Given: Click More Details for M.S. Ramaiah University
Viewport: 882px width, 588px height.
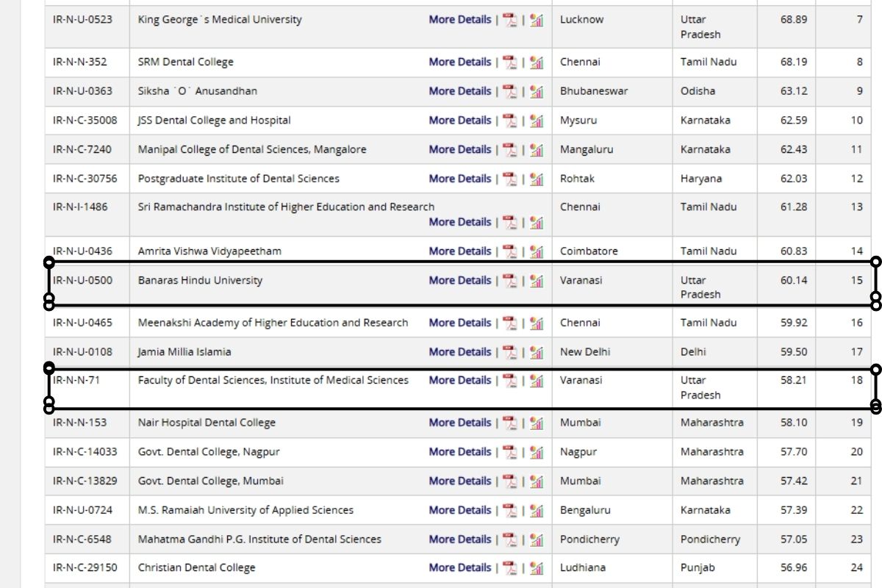Looking at the screenshot, I should point(460,509).
